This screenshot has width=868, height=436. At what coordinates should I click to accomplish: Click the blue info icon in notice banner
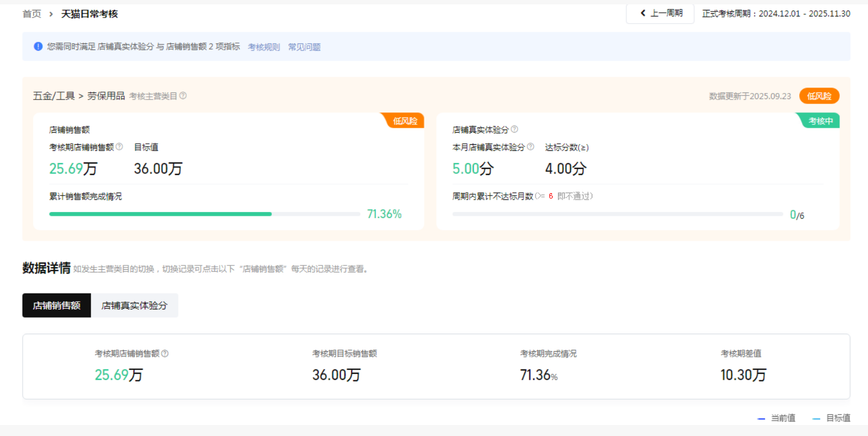click(38, 47)
